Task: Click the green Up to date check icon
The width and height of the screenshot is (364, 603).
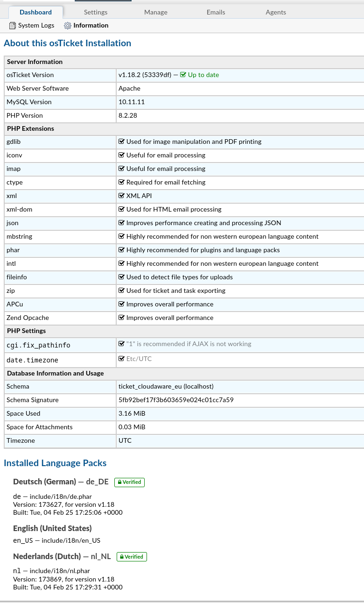Action: [183, 75]
